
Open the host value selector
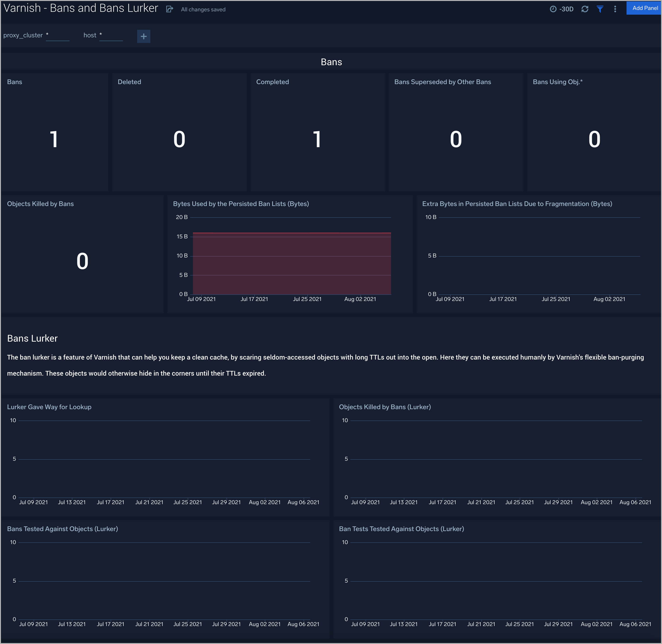point(111,35)
